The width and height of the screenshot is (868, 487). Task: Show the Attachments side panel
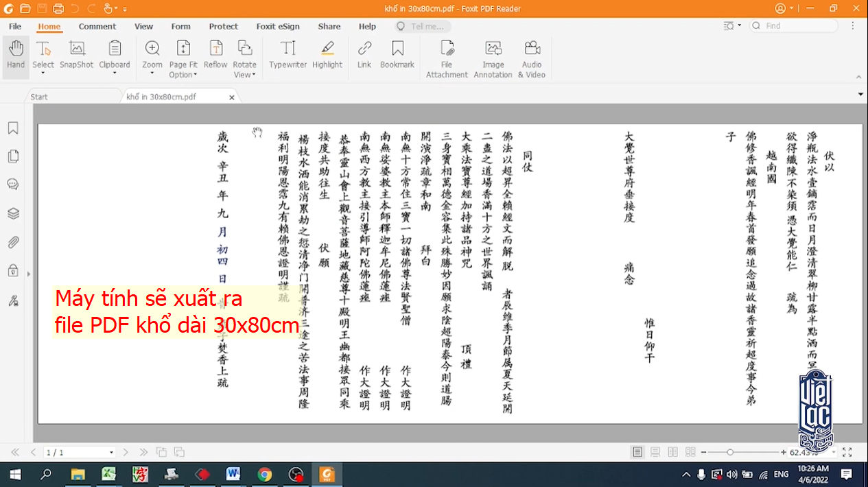pyautogui.click(x=13, y=242)
